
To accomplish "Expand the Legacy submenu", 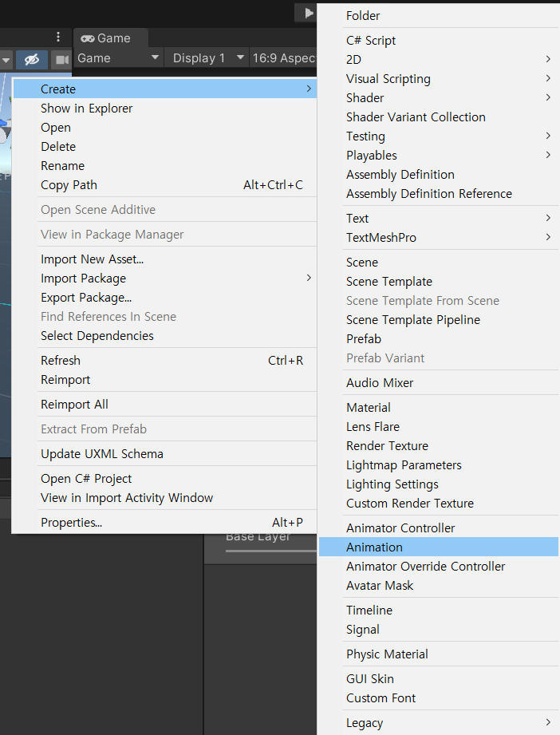I will pos(439,723).
